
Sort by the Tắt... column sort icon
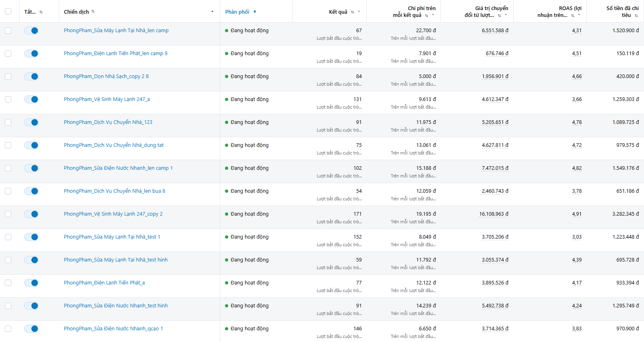[x=41, y=12]
